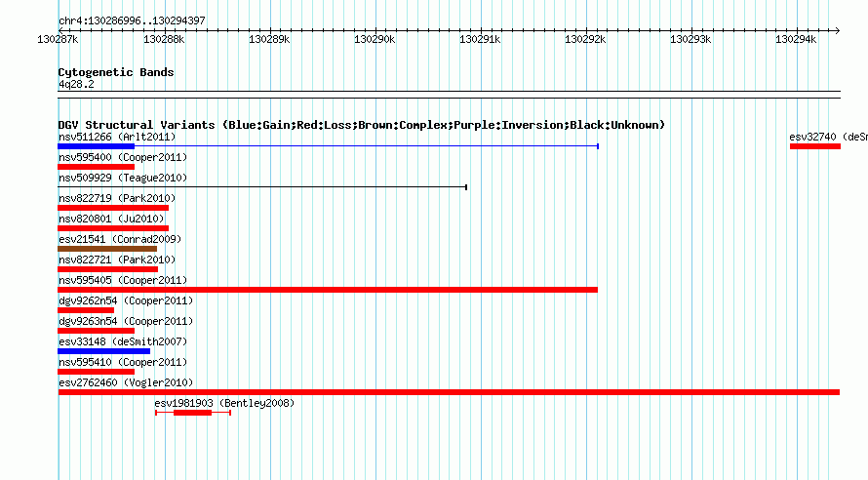Image resolution: width=868 pixels, height=480 pixels.
Task: Open the esv1981903 (Bentley2008) label
Action: [x=224, y=403]
